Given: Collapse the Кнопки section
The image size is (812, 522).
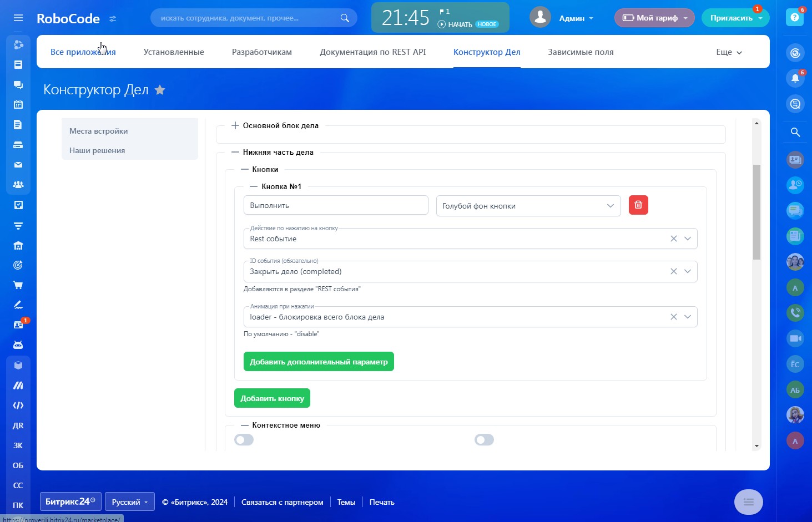Looking at the screenshot, I should (245, 169).
